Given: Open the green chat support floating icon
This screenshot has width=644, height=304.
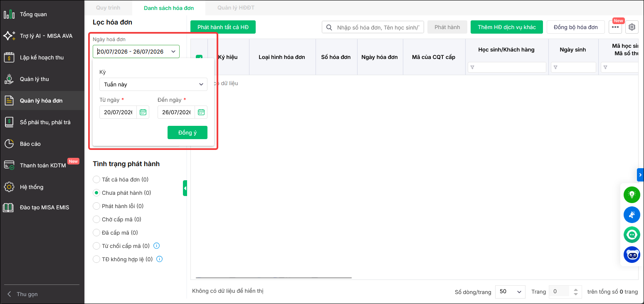Looking at the screenshot, I should point(632,235).
